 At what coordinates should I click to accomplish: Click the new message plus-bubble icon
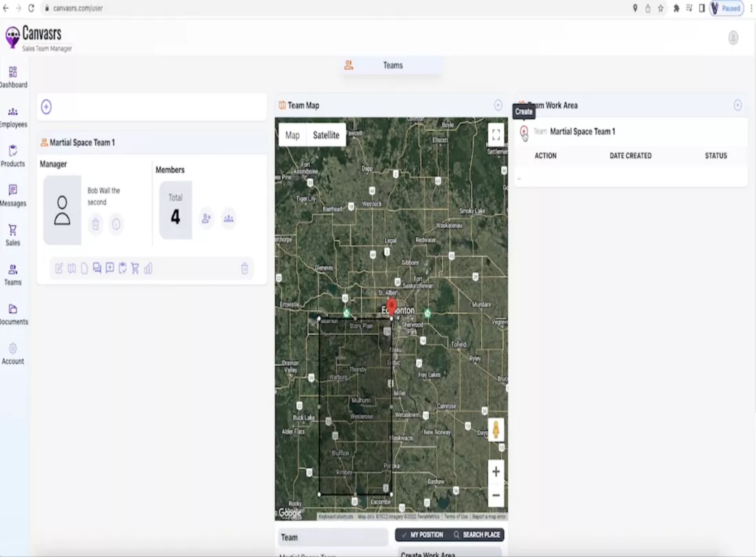coord(110,268)
